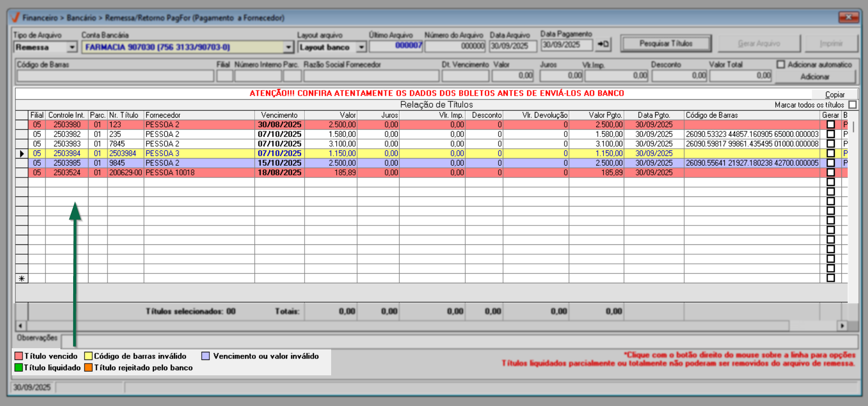Open the Layout arquivo dropdown
The height and width of the screenshot is (406, 868).
(x=361, y=47)
